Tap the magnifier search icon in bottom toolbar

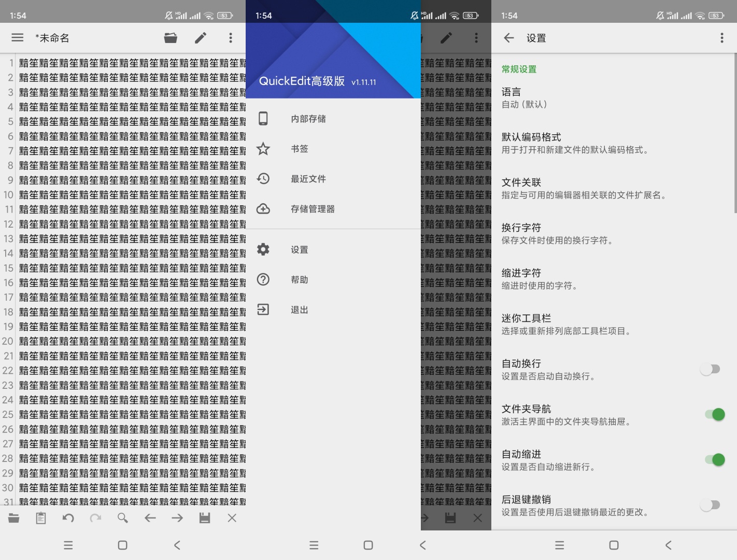coord(123,518)
